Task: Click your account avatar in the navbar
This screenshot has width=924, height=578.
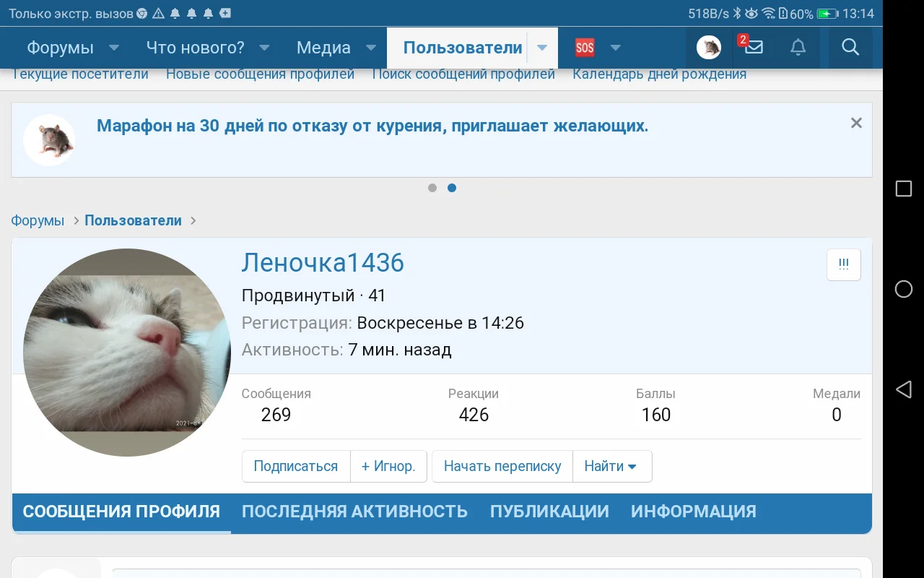Action: (x=709, y=47)
